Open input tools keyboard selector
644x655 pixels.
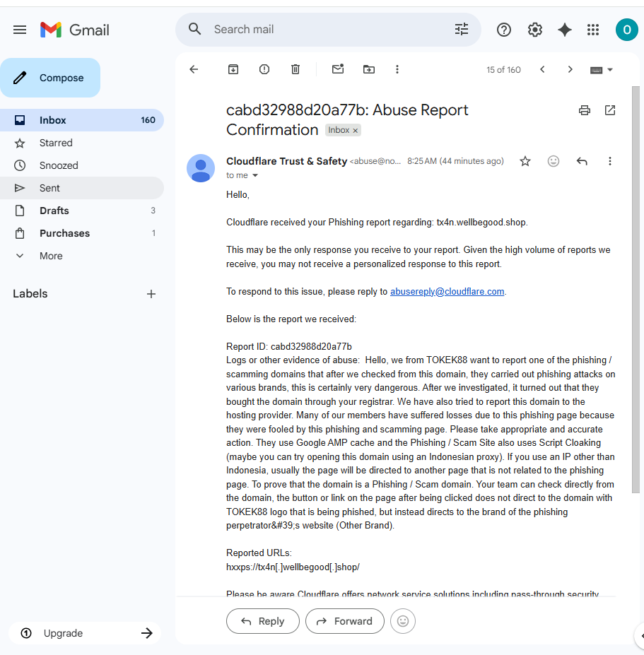(602, 70)
